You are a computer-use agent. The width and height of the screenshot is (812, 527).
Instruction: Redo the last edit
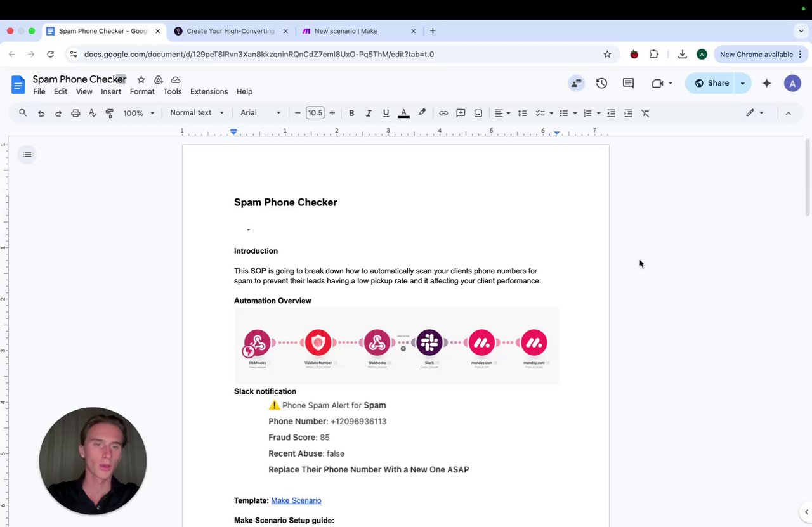pos(58,113)
